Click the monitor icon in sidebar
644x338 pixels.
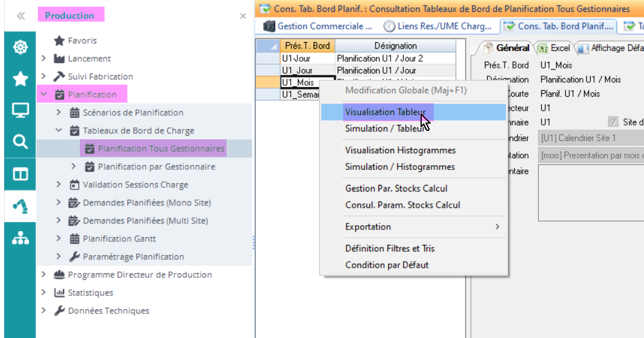(20, 110)
